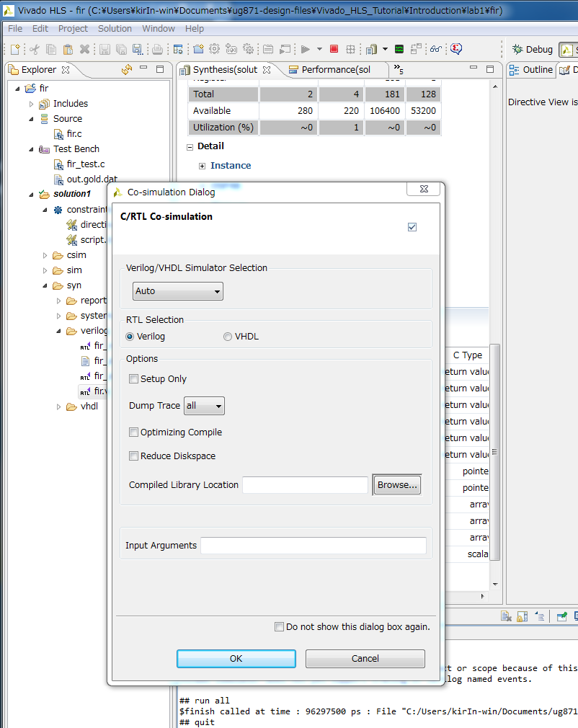Click the Delete X toolbar icon
The image size is (578, 728).
click(x=84, y=49)
